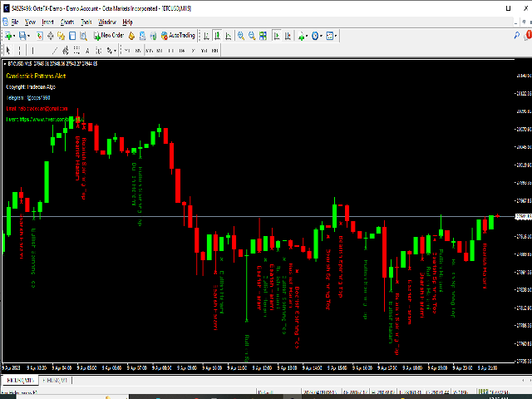Open the Indicators list icon
Image resolution: width=532 pixels, height=399 pixels.
coord(301,36)
